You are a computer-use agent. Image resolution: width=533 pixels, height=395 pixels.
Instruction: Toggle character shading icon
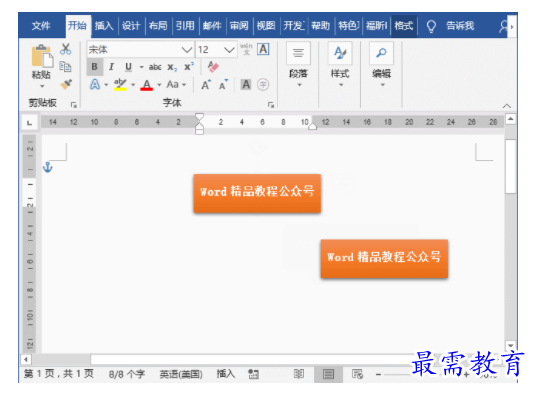246,84
